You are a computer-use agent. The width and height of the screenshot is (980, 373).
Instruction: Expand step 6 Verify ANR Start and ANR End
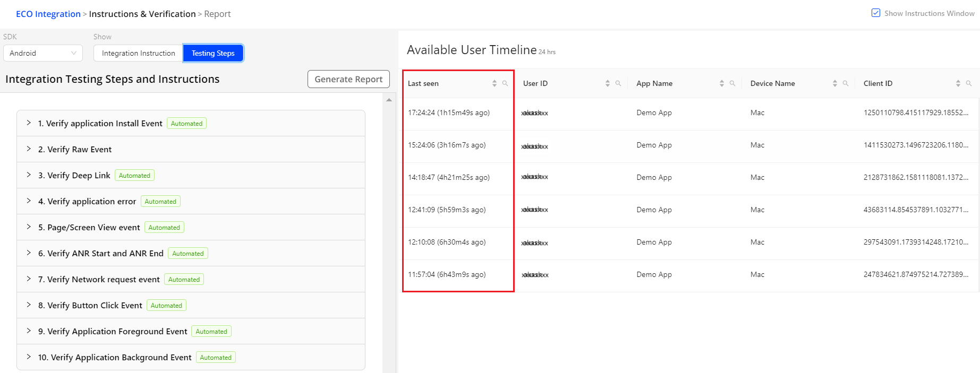point(29,253)
